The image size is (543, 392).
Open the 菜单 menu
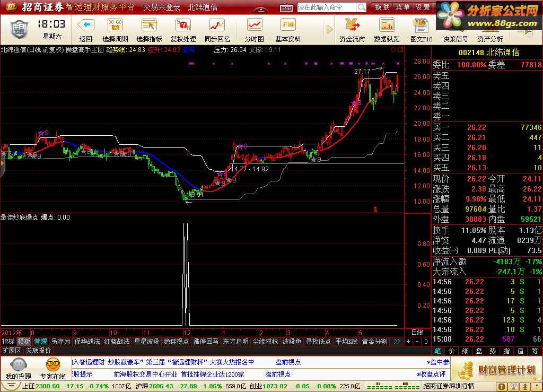point(402,7)
